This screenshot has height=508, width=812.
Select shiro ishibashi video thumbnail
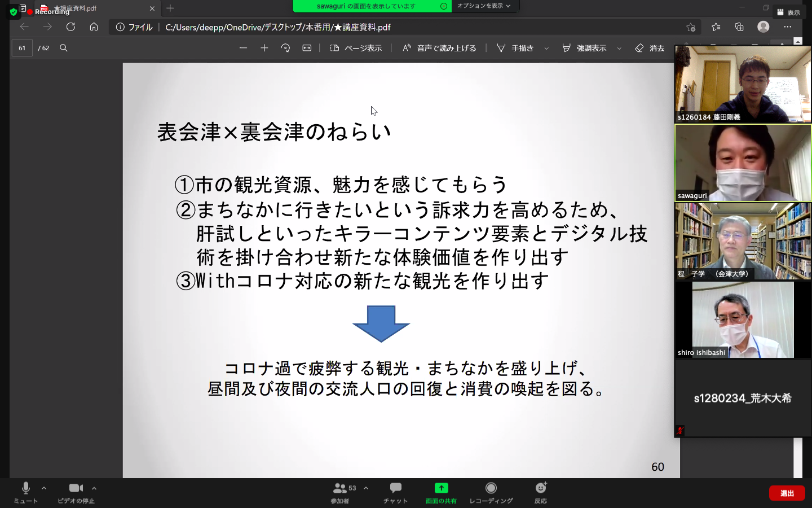pos(743,320)
